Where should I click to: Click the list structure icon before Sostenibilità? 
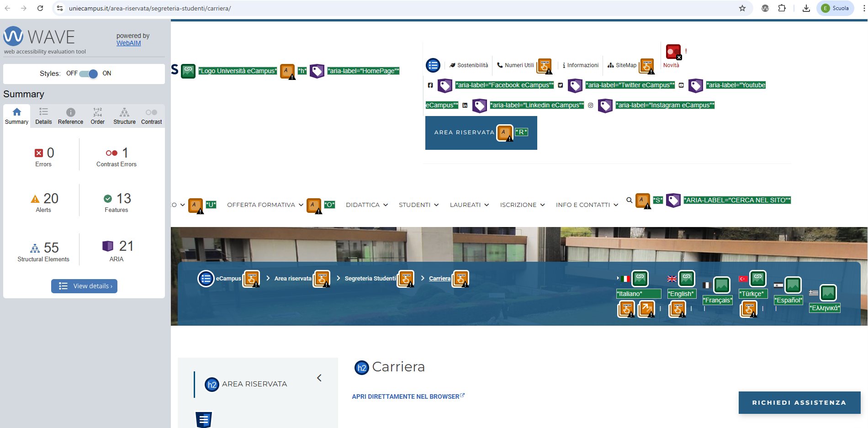coord(433,65)
